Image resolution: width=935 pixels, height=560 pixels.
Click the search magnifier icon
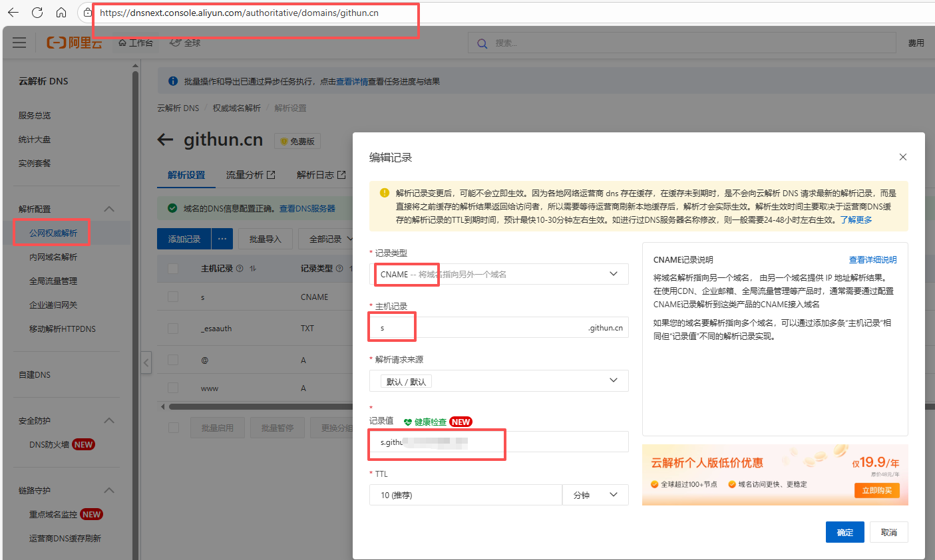coord(482,43)
